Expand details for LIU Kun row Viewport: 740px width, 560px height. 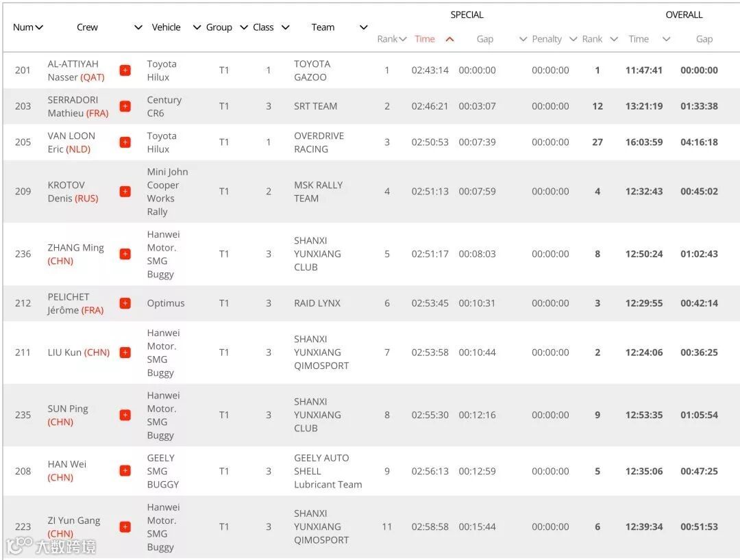[125, 352]
